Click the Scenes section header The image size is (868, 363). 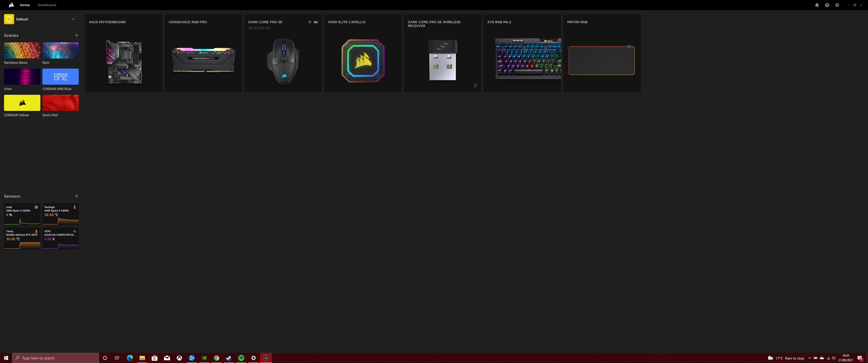click(11, 35)
